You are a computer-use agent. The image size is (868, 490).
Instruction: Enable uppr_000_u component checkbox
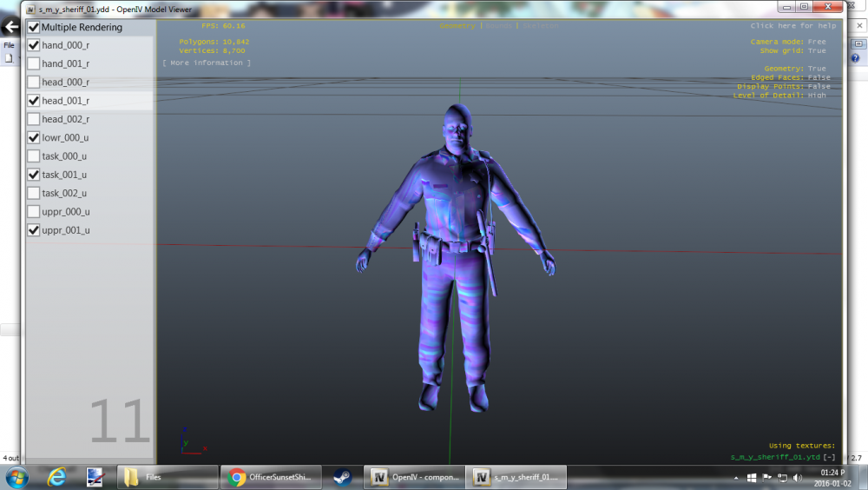(x=34, y=212)
